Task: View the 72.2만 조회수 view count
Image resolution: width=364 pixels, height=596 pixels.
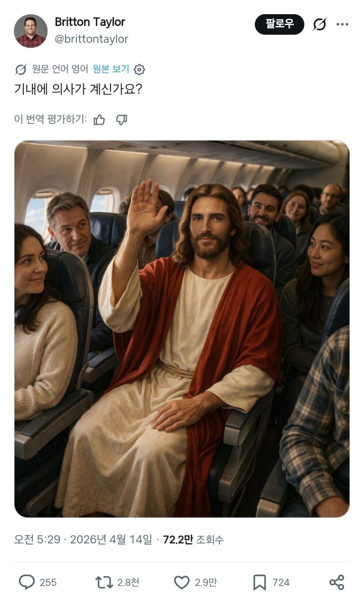Action: click(193, 540)
